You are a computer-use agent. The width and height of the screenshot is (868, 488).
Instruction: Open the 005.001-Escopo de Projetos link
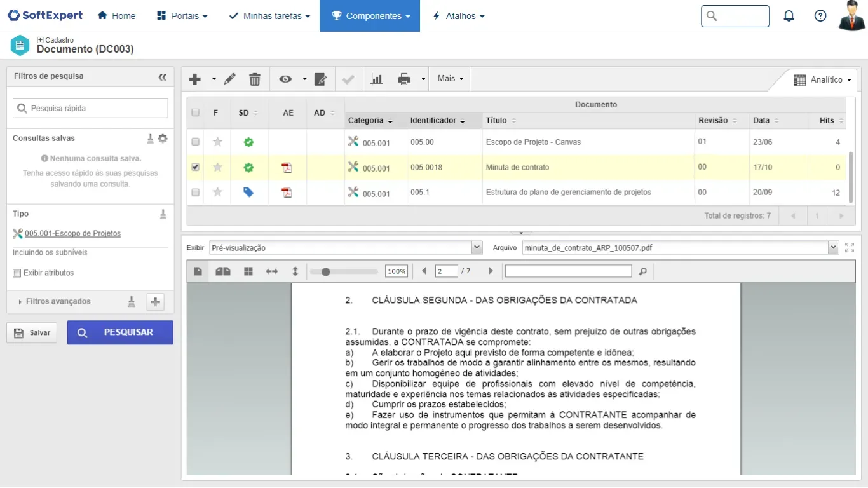pos(72,234)
